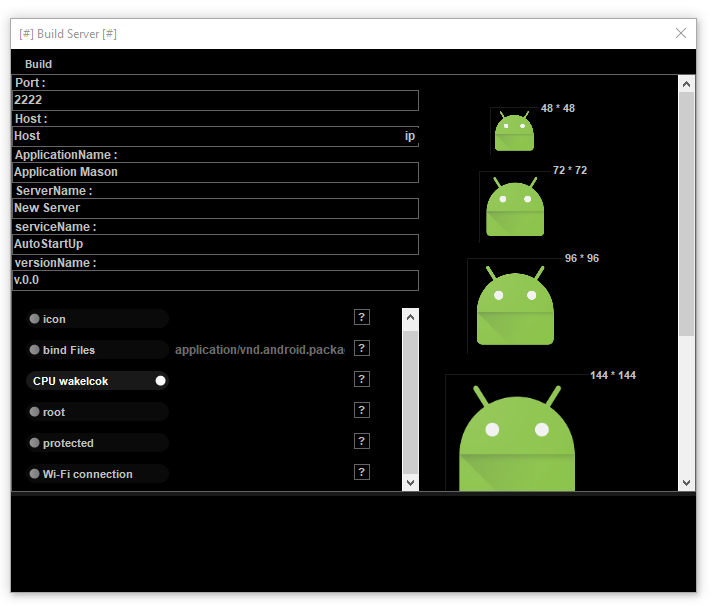Click the bind Files MIME type field
715x609 pixels.
(x=260, y=350)
